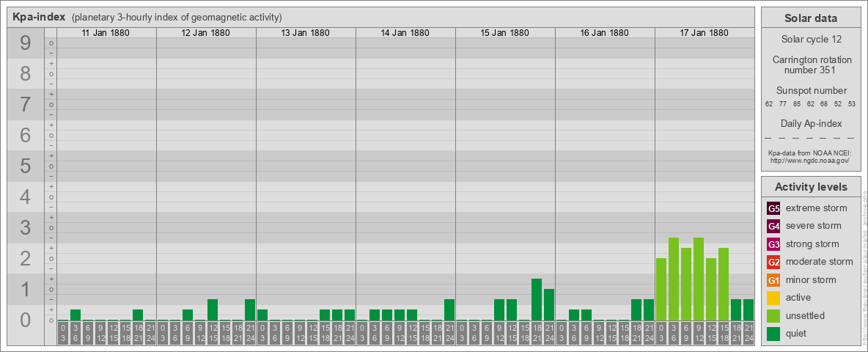Click the 17 Jan 9-12 unsettled bar
Image resolution: width=868 pixels, height=352 pixels.
pos(699,279)
